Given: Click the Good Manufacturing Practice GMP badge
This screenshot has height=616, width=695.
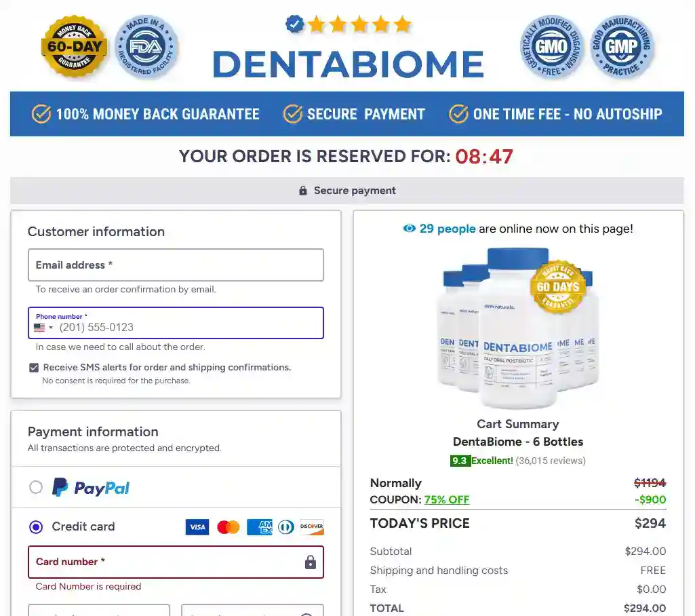Looking at the screenshot, I should (621, 47).
